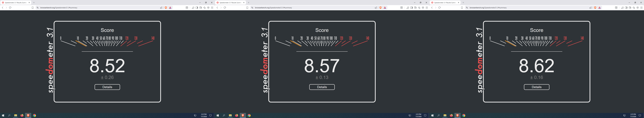The height and width of the screenshot is (118, 644).
Task: View site settings icon in the 8.62 window
Action: 467,8
